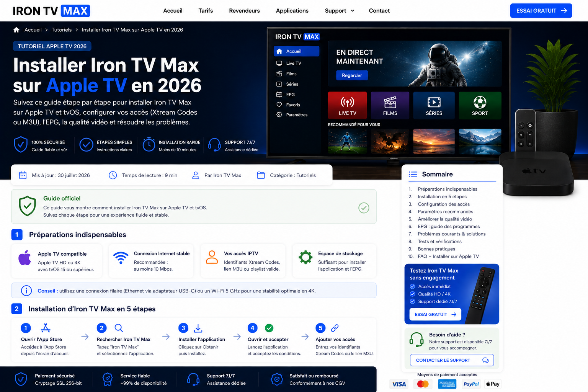Click the 'Mis à jour : 30 juillet 2026' text
Viewport: 588px width, 392px height.
click(61, 175)
